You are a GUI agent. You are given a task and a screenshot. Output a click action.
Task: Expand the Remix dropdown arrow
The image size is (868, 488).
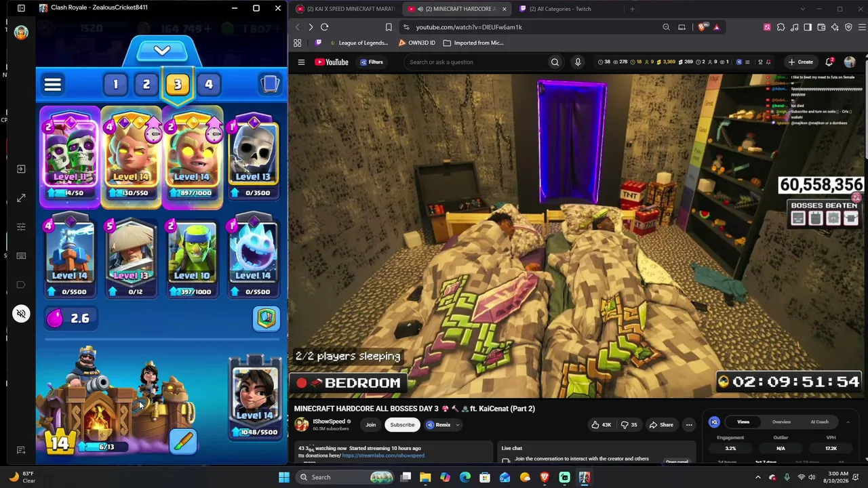coord(458,425)
